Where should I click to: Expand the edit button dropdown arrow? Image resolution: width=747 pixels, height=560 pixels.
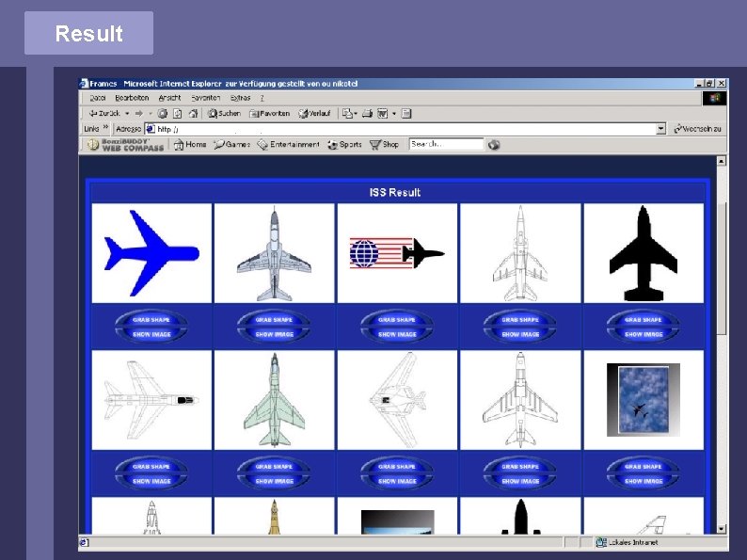tap(394, 114)
